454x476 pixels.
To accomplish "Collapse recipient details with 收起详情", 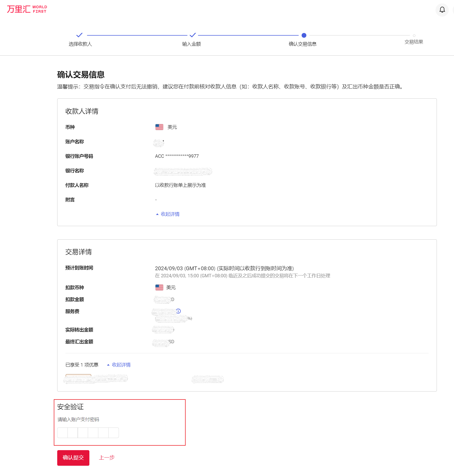I will pyautogui.click(x=168, y=214).
